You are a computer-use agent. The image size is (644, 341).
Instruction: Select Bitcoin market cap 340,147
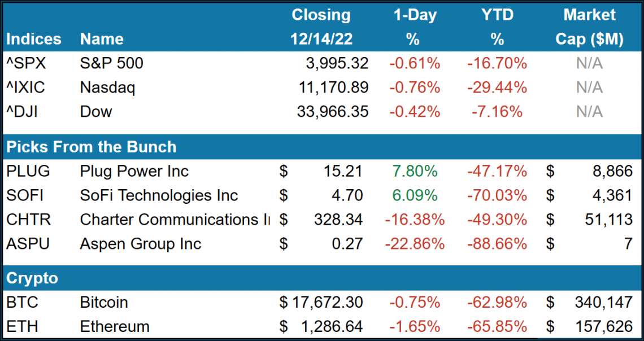pyautogui.click(x=602, y=302)
